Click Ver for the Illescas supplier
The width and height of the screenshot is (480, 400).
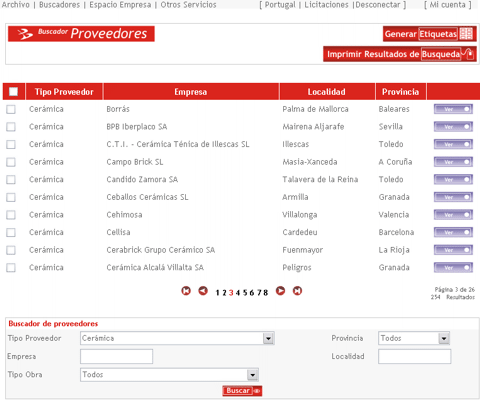pos(453,144)
